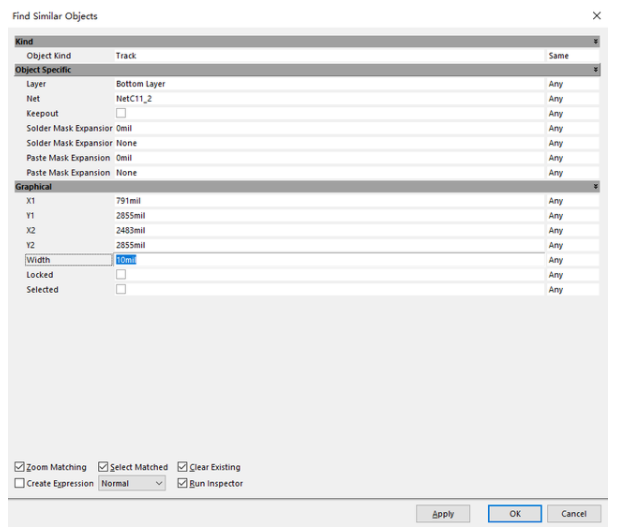Change X1 match criterion from Any
This screenshot has height=530, width=618.
tap(573, 201)
